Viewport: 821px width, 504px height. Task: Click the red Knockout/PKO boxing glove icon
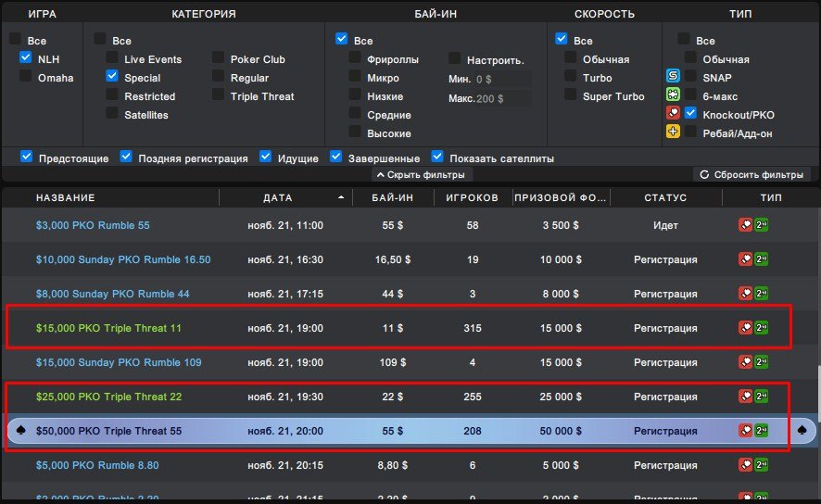(x=674, y=114)
